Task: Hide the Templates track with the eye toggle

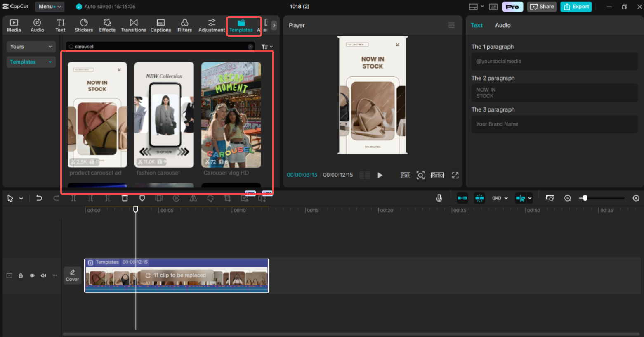Action: [x=32, y=275]
